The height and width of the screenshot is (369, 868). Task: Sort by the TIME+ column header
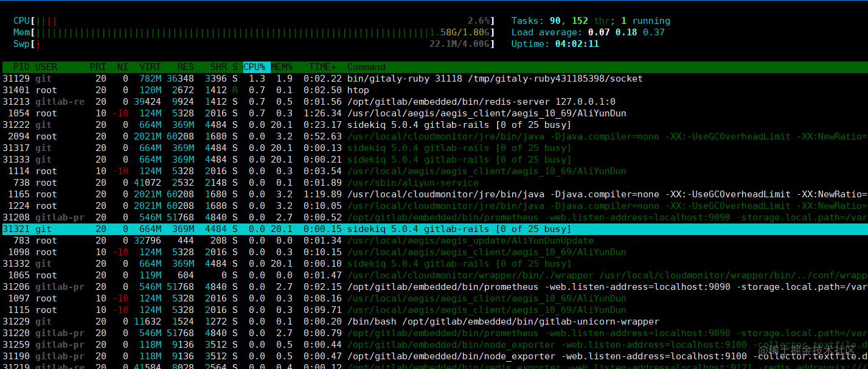pos(322,67)
